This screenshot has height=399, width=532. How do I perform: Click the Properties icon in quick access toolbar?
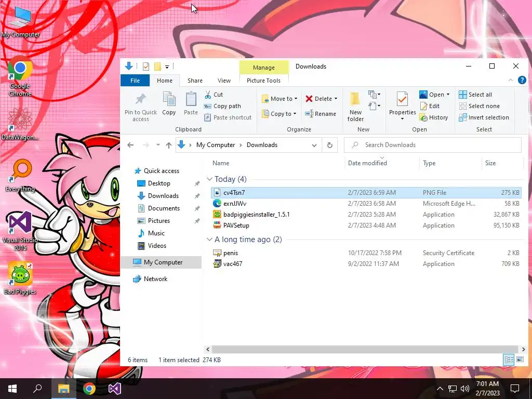146,66
